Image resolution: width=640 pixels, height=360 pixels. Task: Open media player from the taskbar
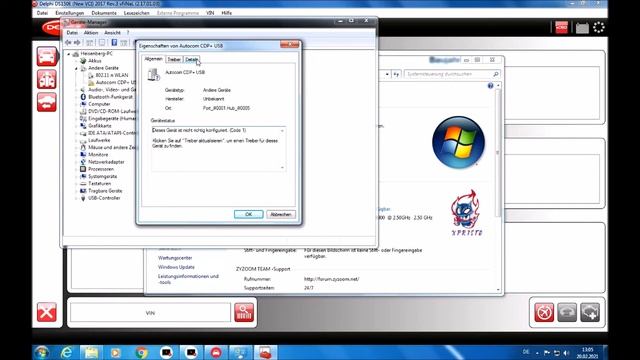(x=116, y=352)
